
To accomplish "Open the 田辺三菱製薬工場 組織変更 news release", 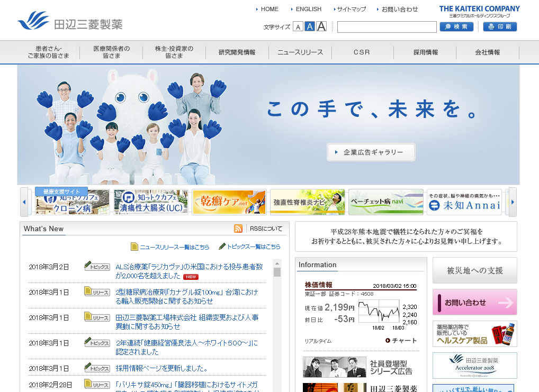I will (187, 322).
